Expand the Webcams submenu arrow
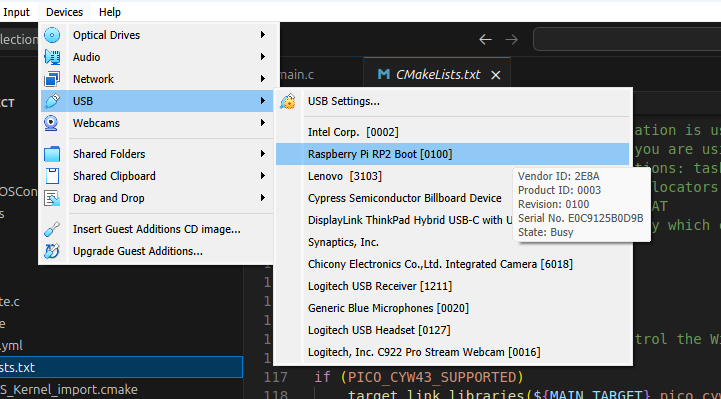Screen dimensions: 721x399 pos(263,123)
